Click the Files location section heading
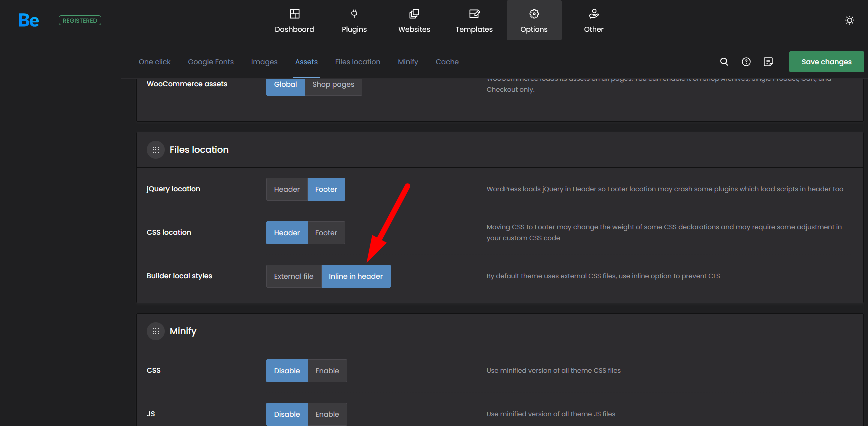 point(199,150)
